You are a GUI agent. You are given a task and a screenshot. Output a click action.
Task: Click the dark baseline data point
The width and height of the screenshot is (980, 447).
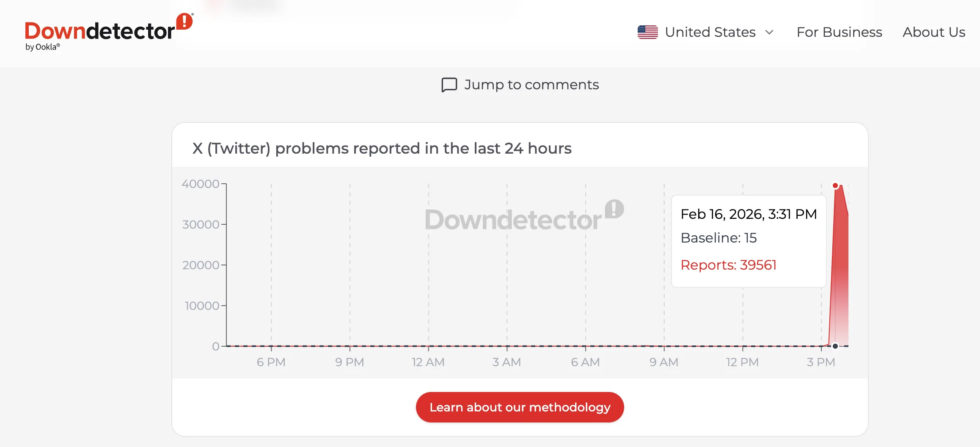[835, 346]
